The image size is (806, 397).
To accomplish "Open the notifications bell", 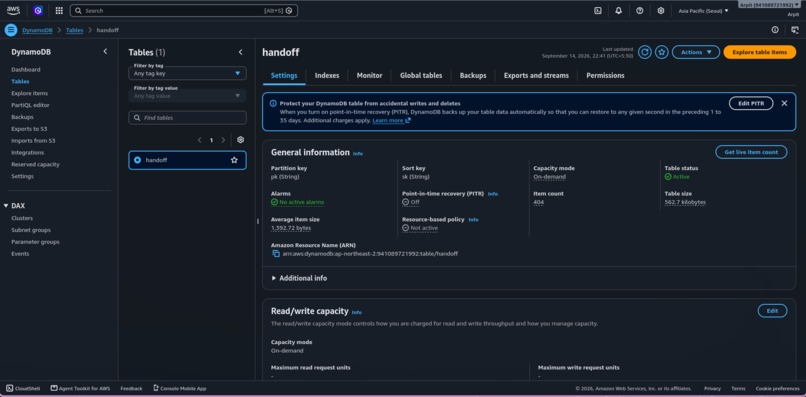I will (618, 10).
